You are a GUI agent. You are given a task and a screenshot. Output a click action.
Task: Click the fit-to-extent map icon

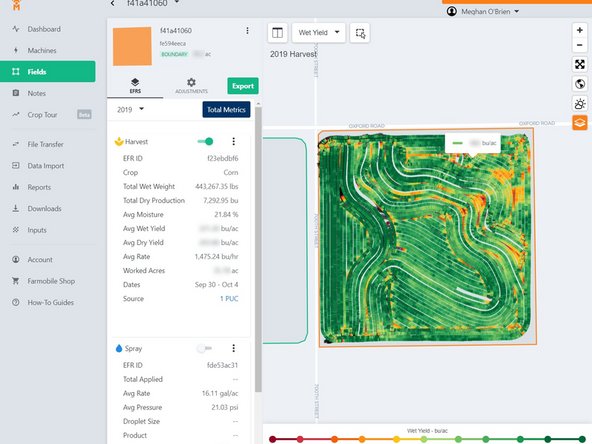pos(580,64)
